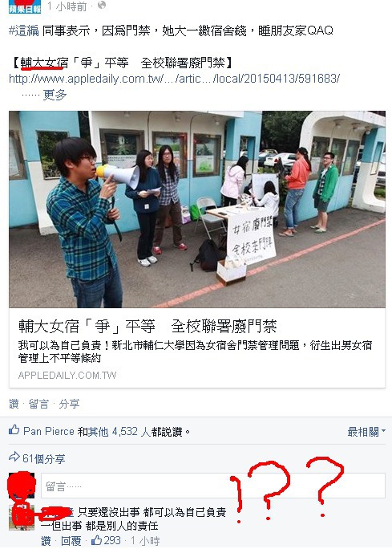This screenshot has width=392, height=549.
Task: Open the Apple Daily page avatar
Action: click(25, 6)
